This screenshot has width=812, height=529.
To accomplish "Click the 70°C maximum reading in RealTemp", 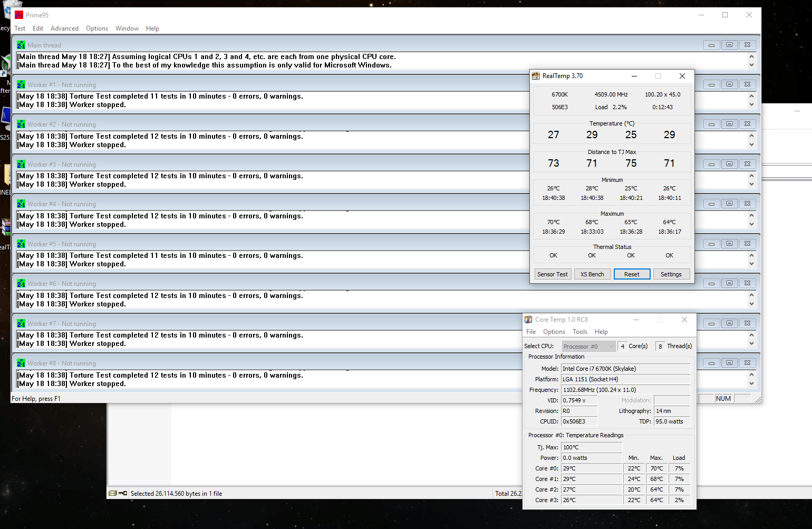I will [554, 222].
